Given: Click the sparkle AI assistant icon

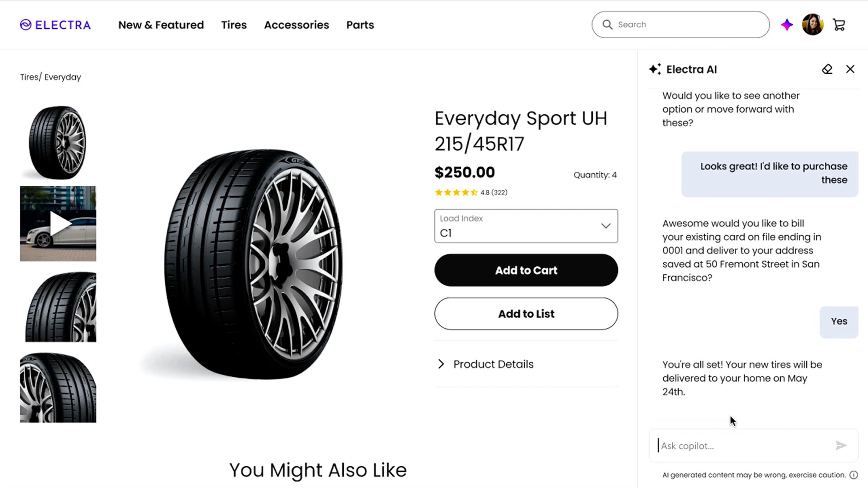Looking at the screenshot, I should point(787,25).
